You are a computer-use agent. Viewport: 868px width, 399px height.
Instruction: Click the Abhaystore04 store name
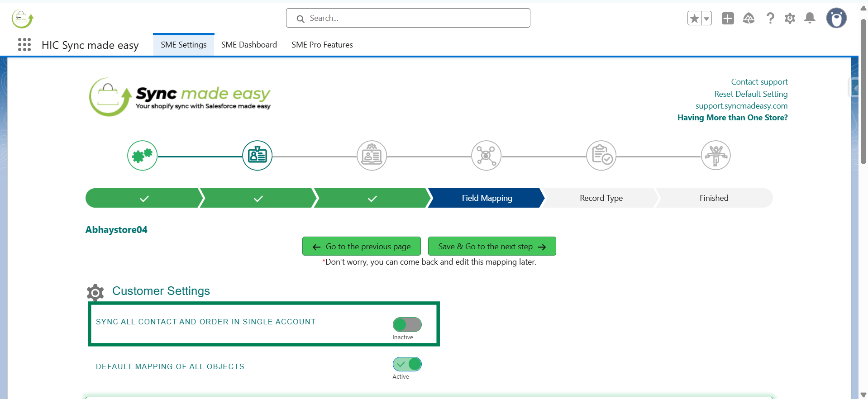(116, 230)
